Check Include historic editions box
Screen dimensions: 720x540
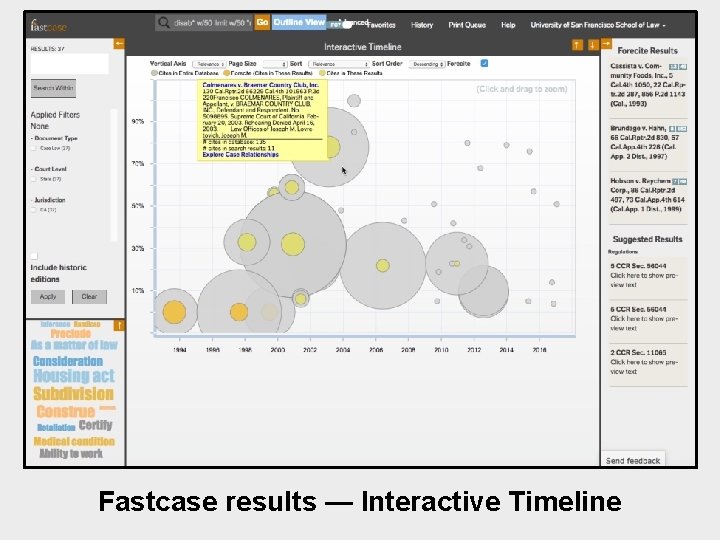pyautogui.click(x=34, y=256)
